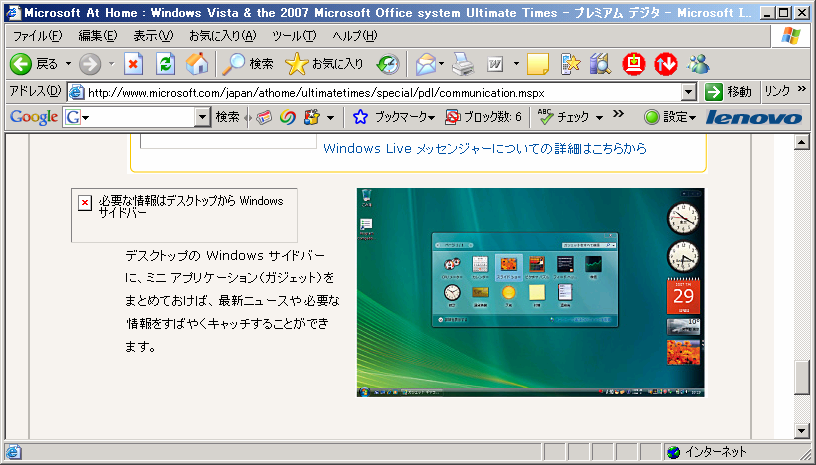Click the red up-down arrows icon
The height and width of the screenshot is (465, 816).
click(666, 64)
